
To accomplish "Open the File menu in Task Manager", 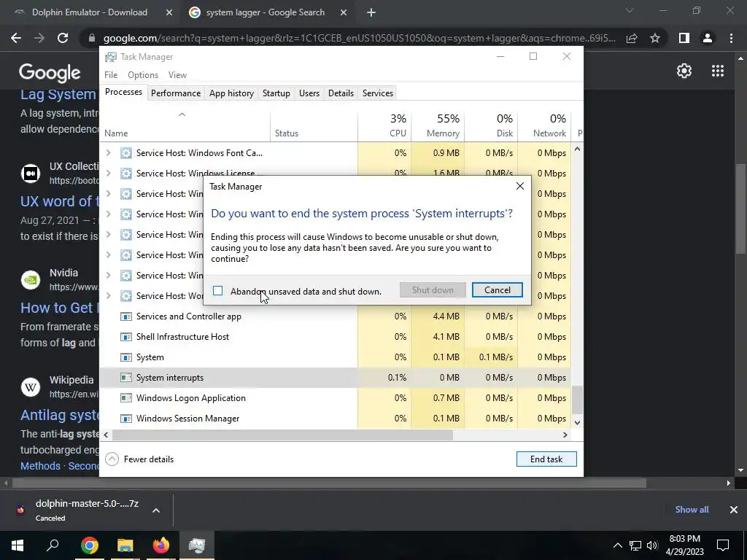I will [x=111, y=75].
